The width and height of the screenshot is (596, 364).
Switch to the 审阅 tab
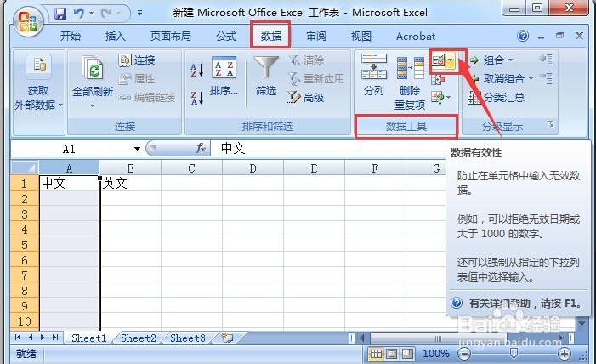(x=316, y=36)
